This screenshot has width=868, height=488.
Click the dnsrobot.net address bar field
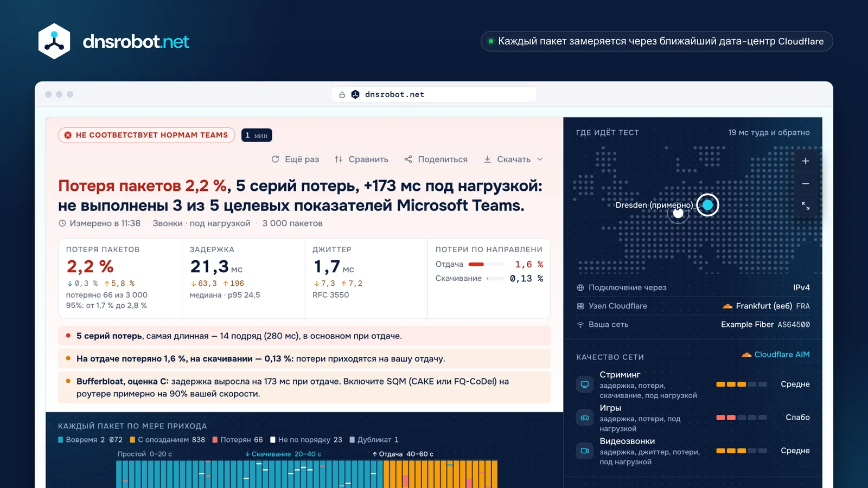tap(434, 94)
